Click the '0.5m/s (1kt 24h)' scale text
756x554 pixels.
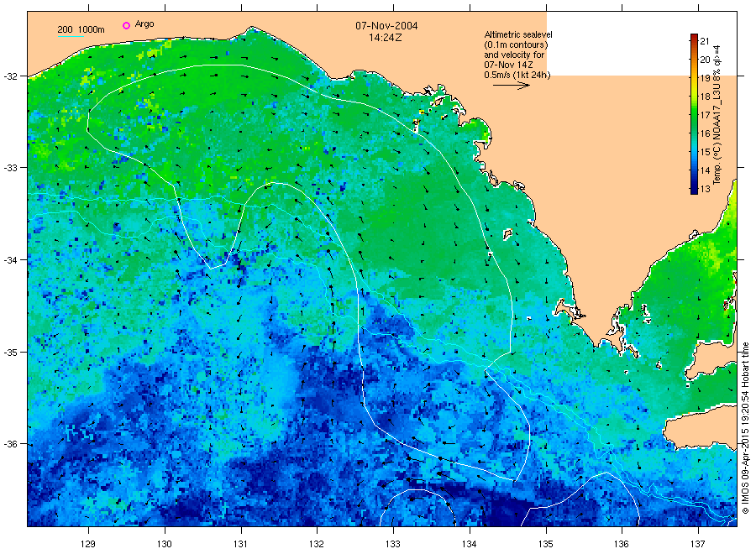517,76
